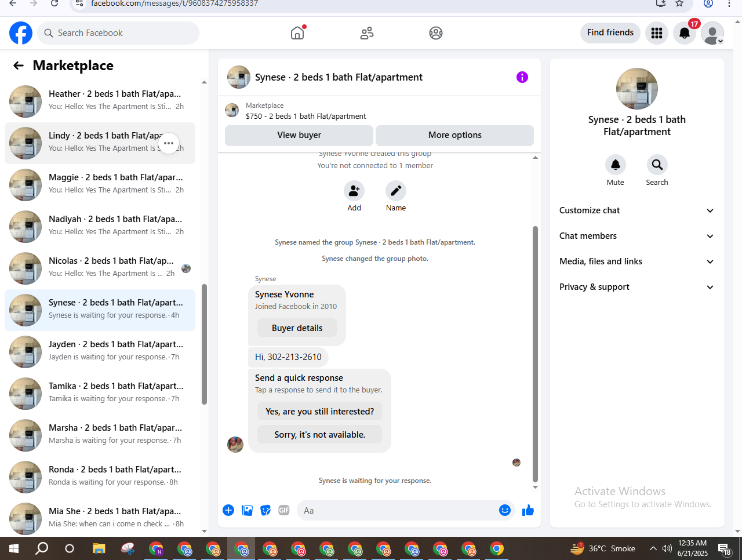Click the browser address bar URL
Image resolution: width=742 pixels, height=560 pixels.
tap(174, 3)
